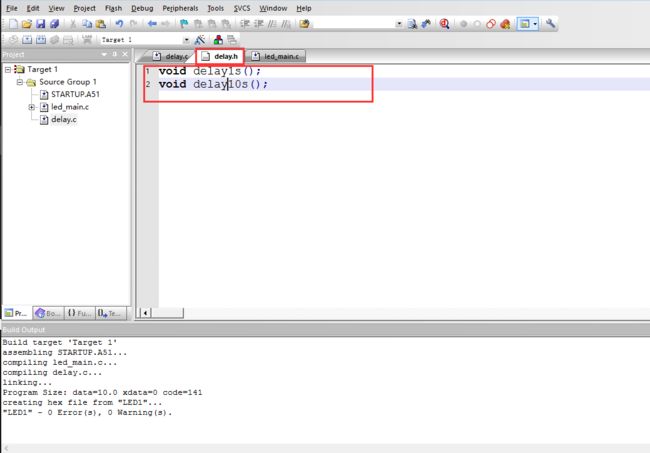Toggle the window layout button

524,24
